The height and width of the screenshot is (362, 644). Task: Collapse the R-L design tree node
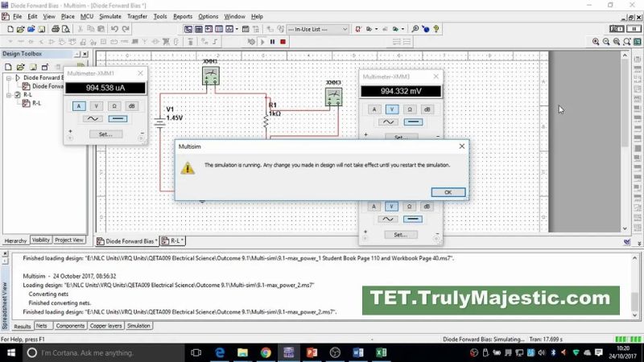click(9, 95)
